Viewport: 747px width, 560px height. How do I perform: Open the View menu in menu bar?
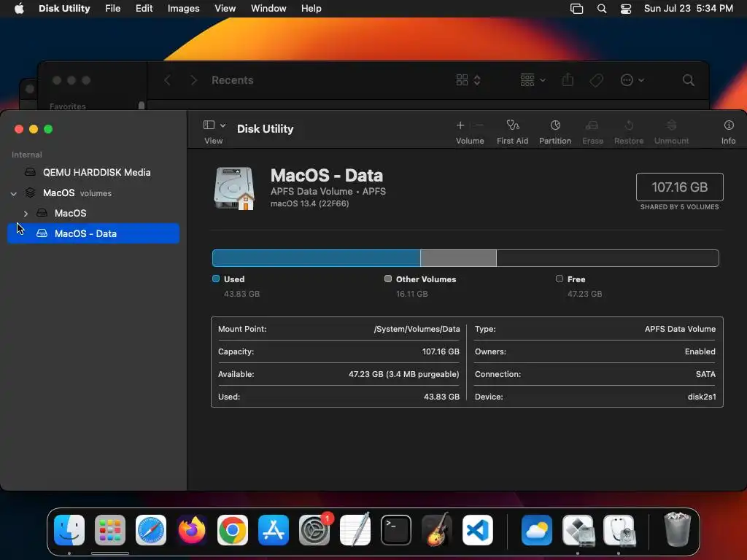225,9
